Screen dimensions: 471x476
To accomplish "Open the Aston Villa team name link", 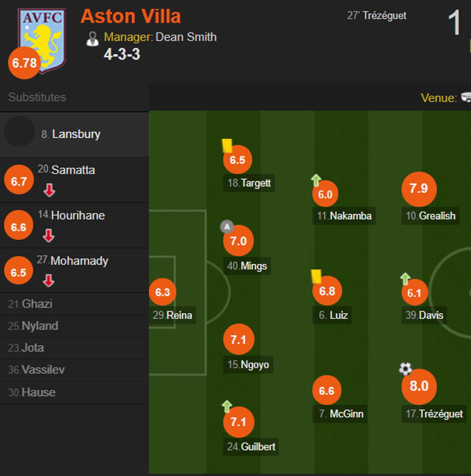I will point(131,16).
